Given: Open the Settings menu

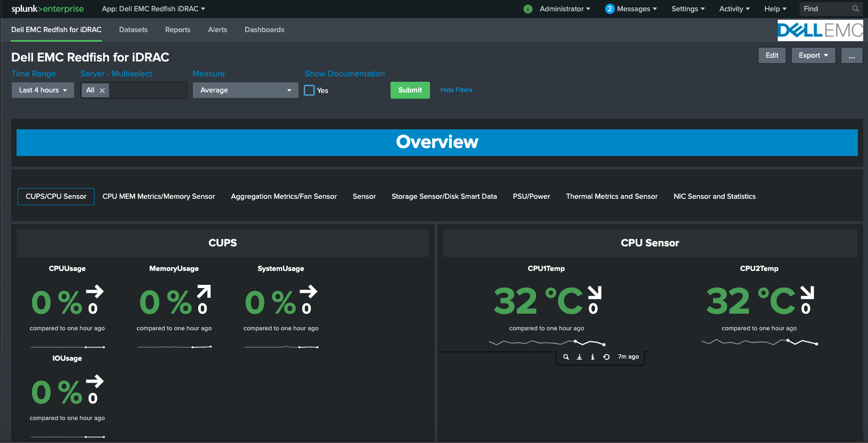Looking at the screenshot, I should pos(688,9).
